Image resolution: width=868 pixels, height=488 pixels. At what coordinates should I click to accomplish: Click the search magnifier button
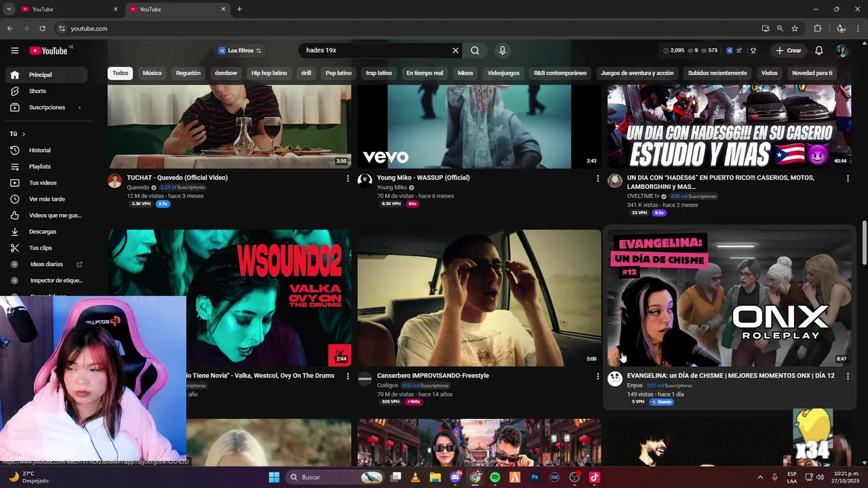tap(475, 50)
